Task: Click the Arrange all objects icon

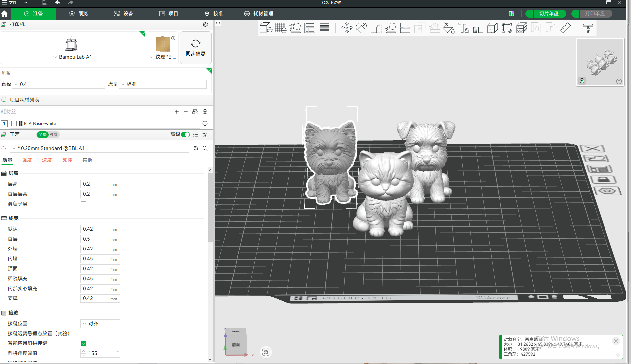Action: point(310,28)
